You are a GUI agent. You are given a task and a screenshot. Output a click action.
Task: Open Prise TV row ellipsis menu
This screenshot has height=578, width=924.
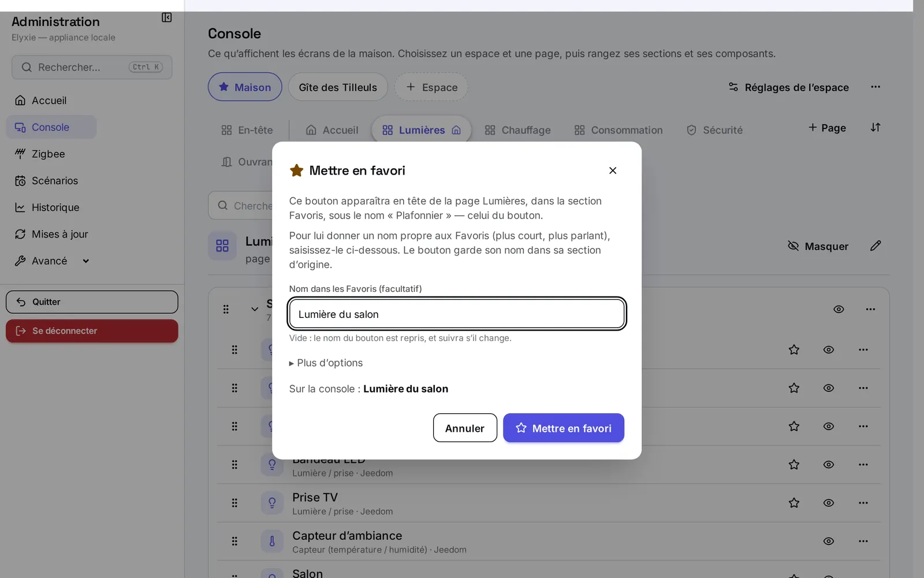[x=863, y=503]
